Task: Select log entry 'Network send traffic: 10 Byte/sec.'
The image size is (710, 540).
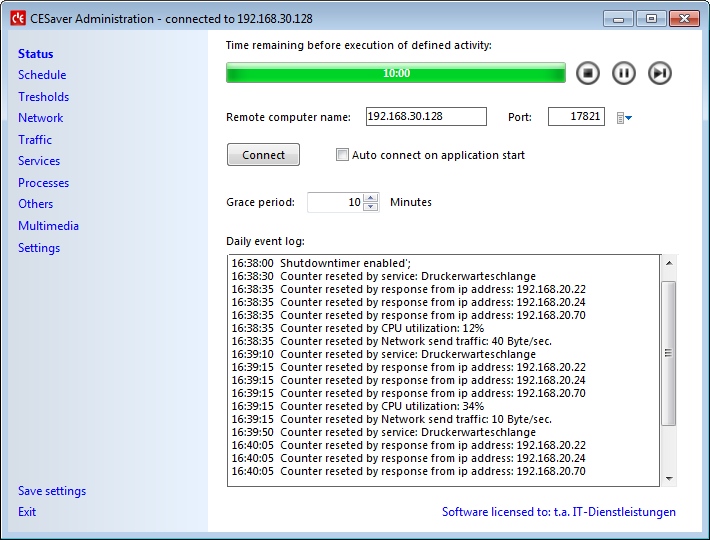Action: point(392,420)
